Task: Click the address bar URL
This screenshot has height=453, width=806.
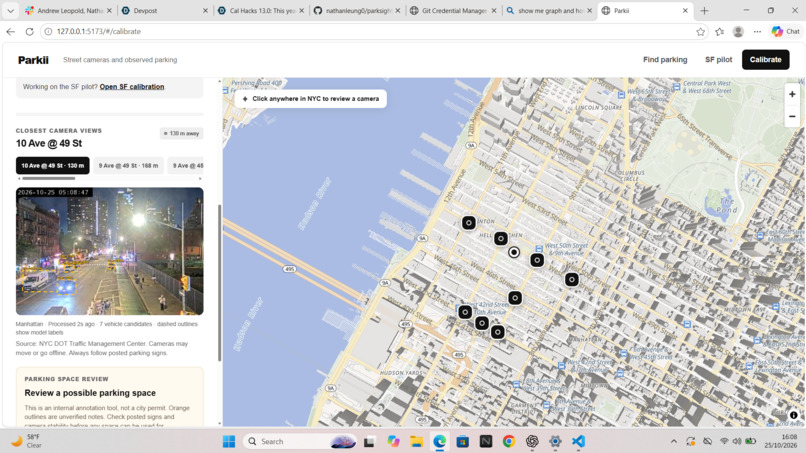Action: [x=99, y=31]
